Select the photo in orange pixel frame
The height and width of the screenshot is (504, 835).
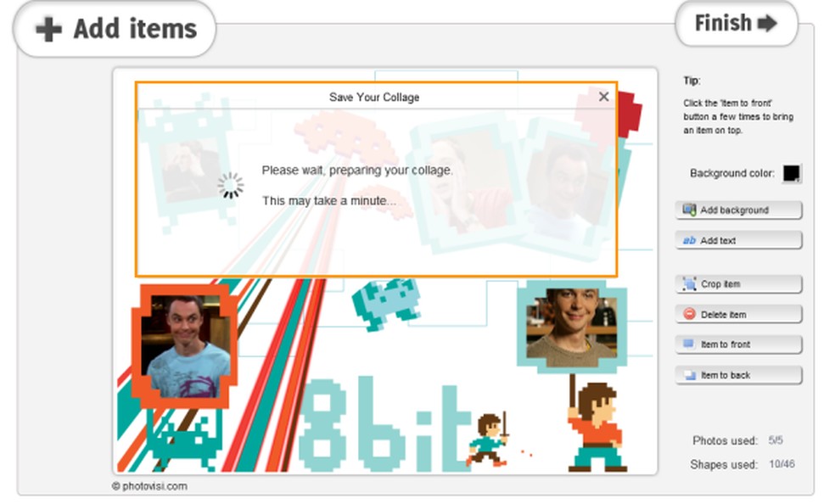coord(185,346)
